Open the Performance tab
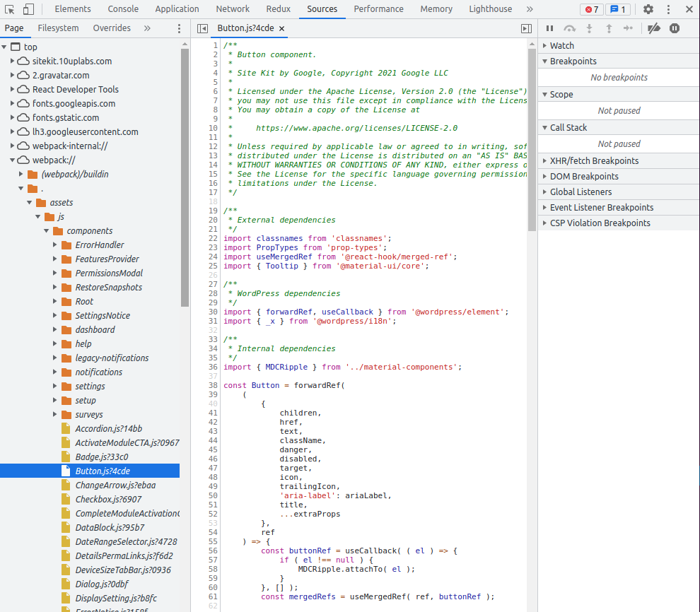 (378, 9)
